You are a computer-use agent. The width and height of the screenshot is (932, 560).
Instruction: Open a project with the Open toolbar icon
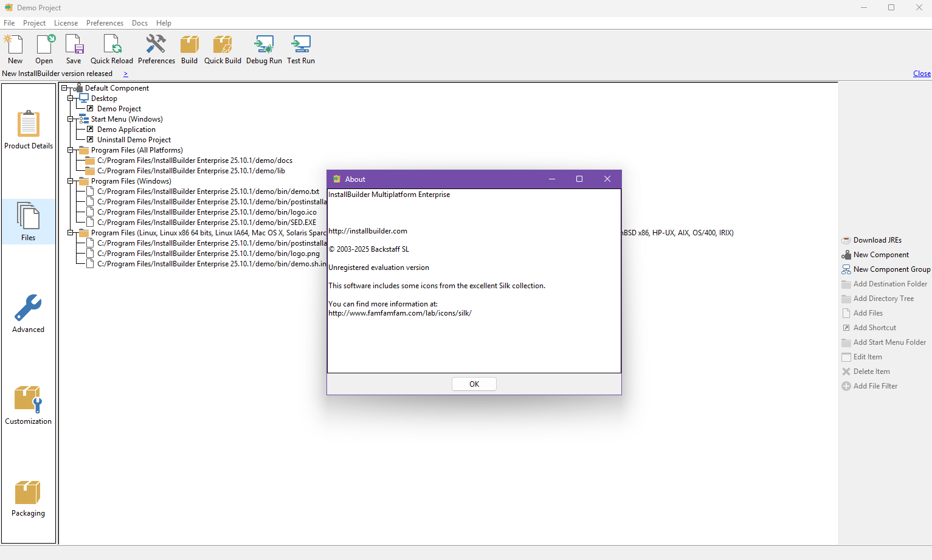tap(44, 49)
